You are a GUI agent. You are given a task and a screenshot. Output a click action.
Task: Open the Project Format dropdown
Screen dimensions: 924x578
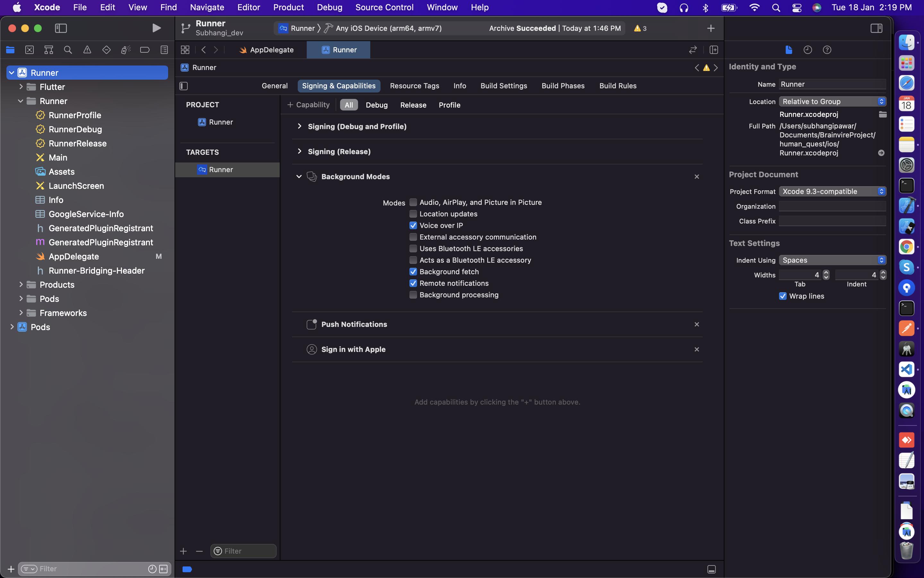pyautogui.click(x=832, y=191)
